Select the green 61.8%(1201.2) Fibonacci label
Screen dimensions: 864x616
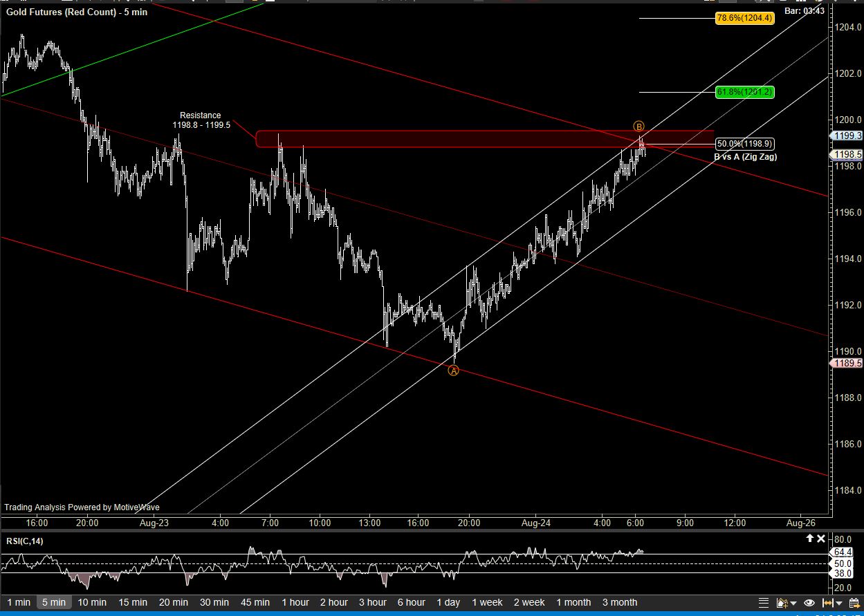pyautogui.click(x=744, y=92)
